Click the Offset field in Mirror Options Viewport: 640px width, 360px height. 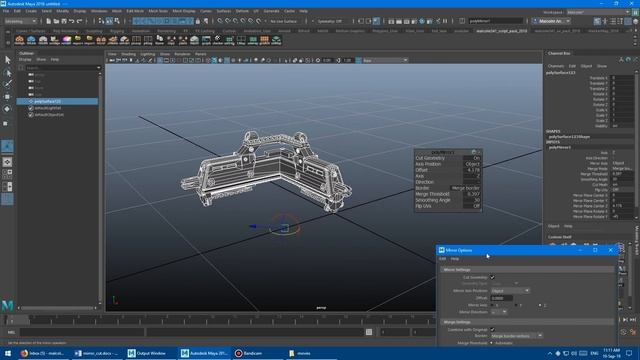tap(502, 298)
